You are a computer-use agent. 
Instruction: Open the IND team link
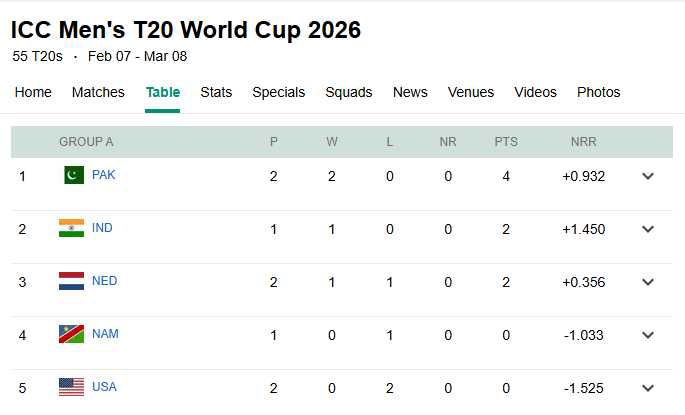click(x=102, y=228)
